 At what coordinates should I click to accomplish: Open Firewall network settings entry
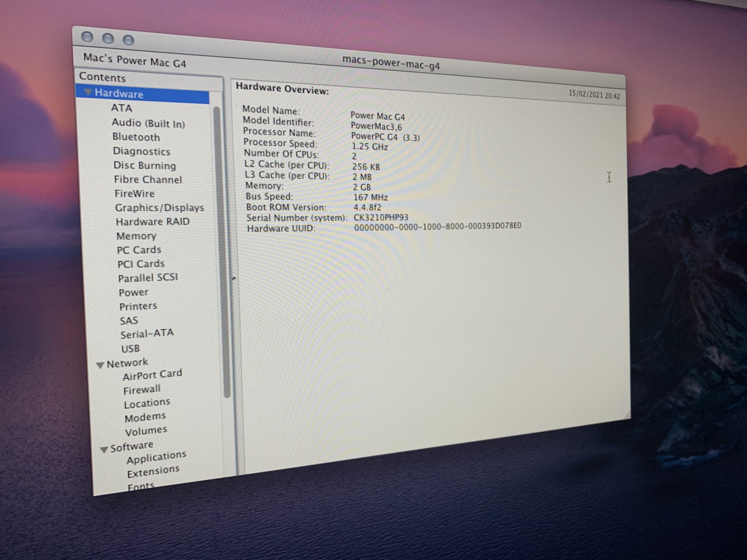pyautogui.click(x=142, y=390)
